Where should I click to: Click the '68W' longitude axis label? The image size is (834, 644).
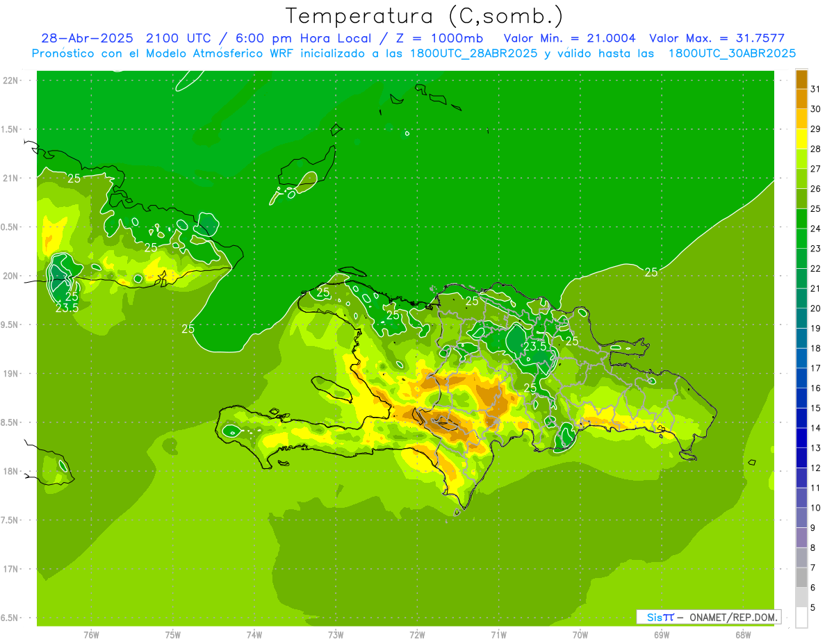(743, 634)
